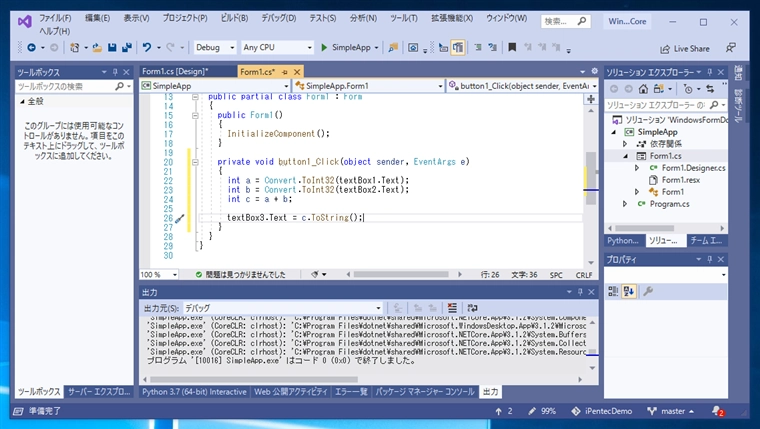Viewport: 760px width, 429px height.
Task: Open property pages wrench icon in Properties
Action: 647,291
